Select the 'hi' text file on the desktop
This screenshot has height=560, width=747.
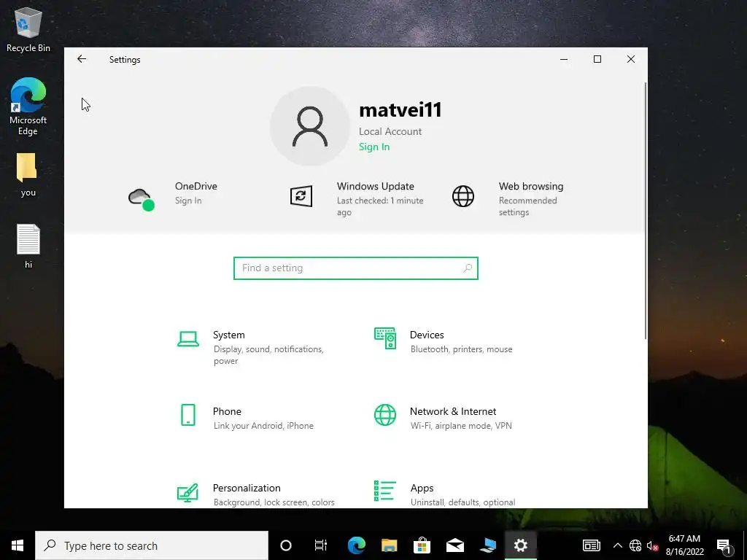(28, 246)
